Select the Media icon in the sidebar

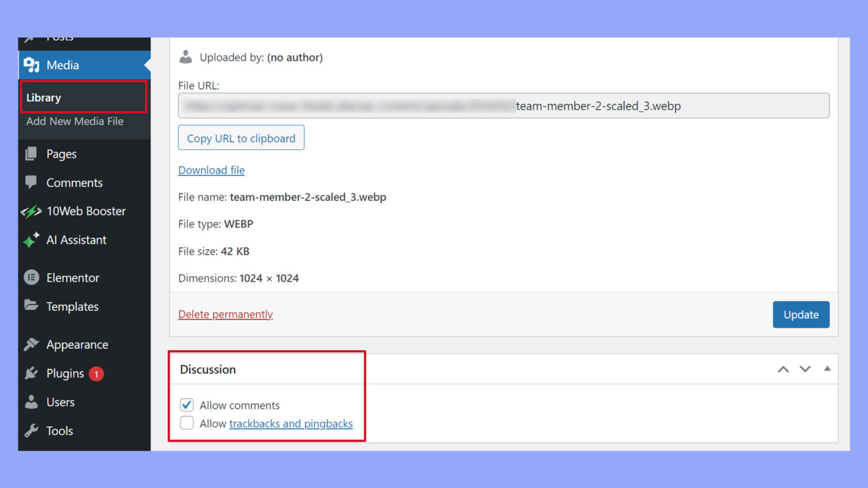click(32, 65)
